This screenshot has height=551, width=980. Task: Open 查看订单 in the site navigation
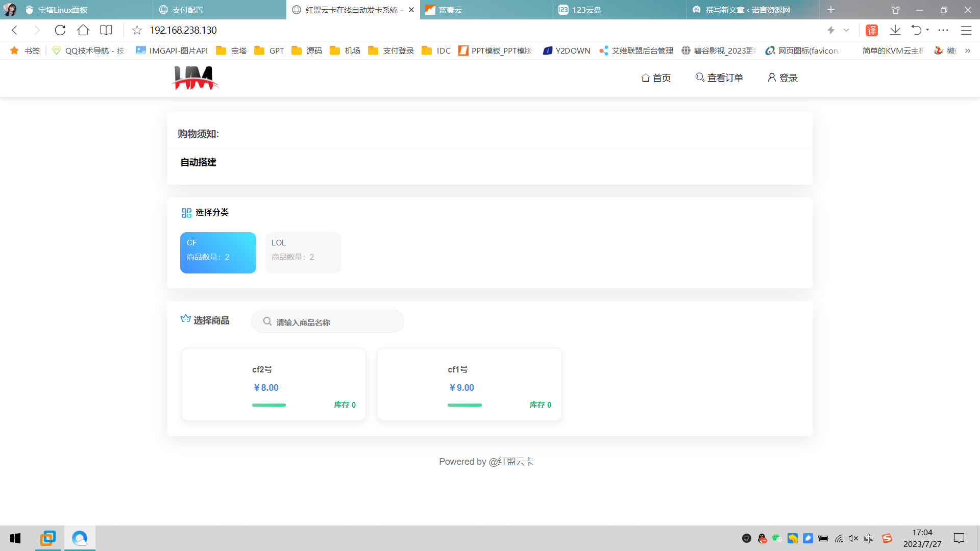click(719, 78)
